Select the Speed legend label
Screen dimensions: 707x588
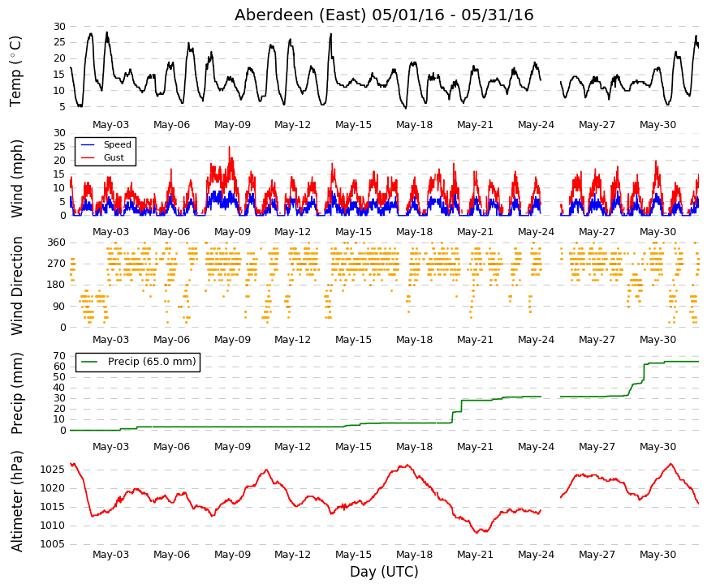click(x=117, y=144)
